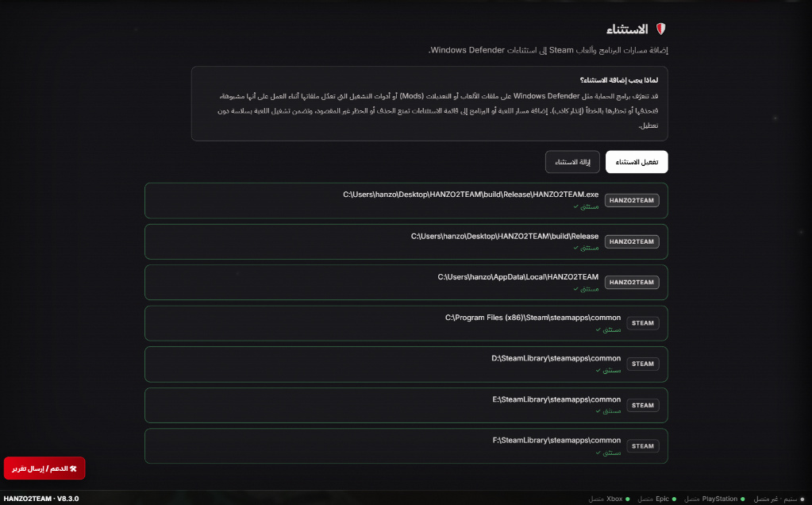812x505 pixels.
Task: Click the PlayStation connected status in the status bar
Action: tap(714, 499)
